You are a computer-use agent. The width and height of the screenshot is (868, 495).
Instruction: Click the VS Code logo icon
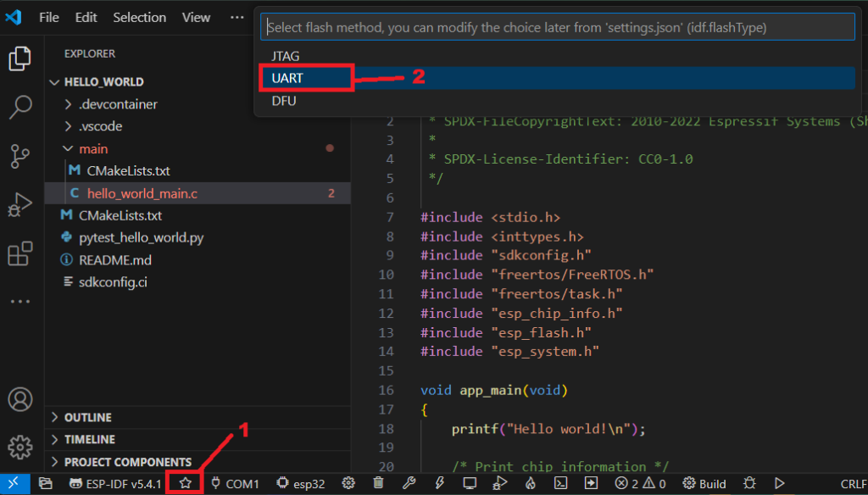point(14,17)
